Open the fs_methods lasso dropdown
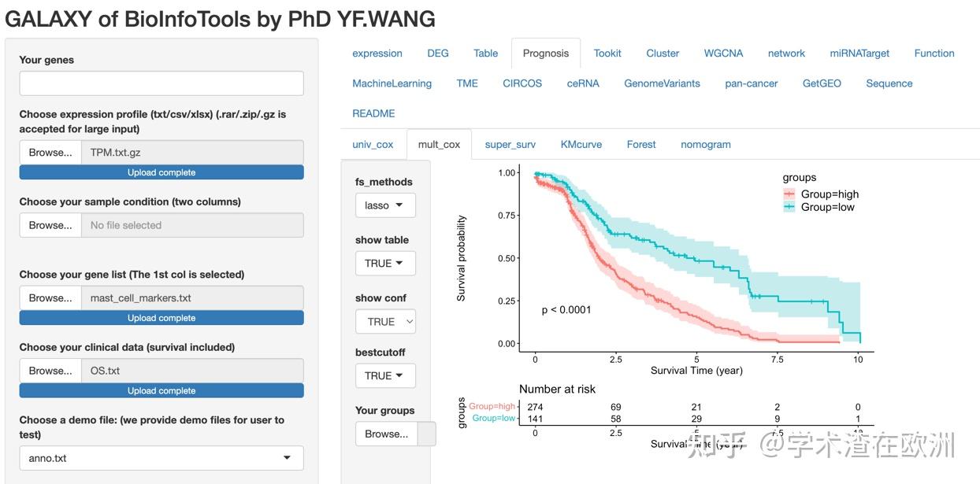 tap(385, 205)
